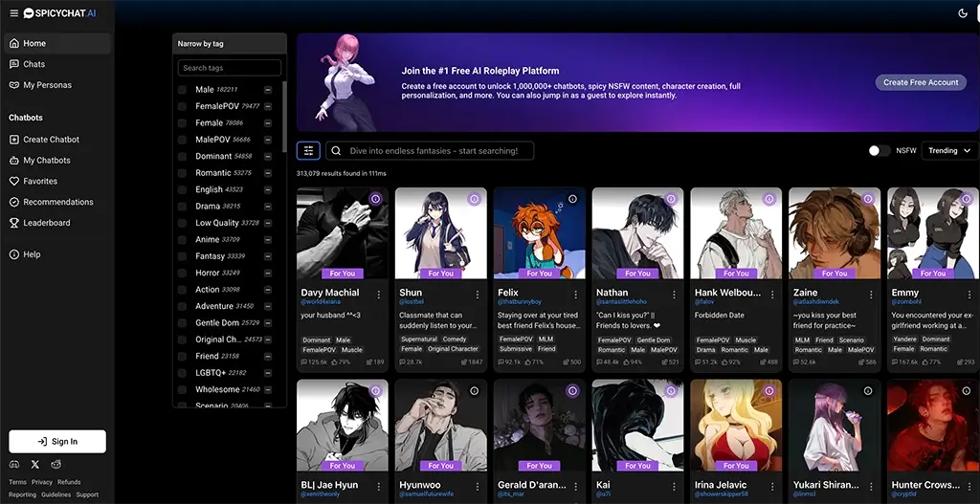Open the Reddit icon link

pyautogui.click(x=56, y=464)
